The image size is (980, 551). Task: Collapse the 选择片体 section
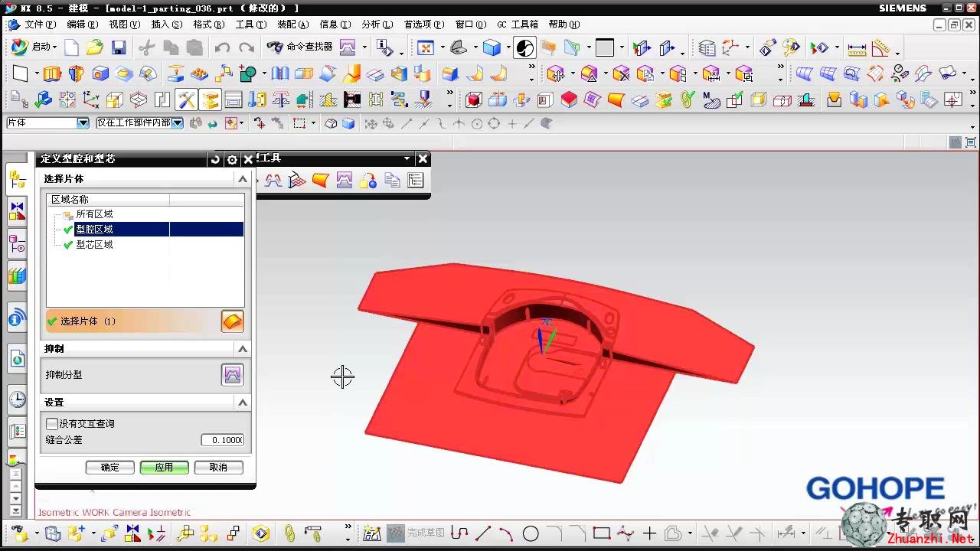point(243,178)
